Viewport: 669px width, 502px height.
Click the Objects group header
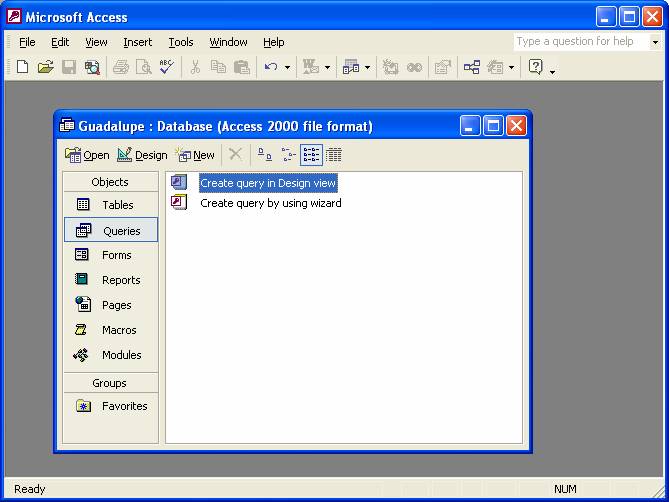[110, 182]
